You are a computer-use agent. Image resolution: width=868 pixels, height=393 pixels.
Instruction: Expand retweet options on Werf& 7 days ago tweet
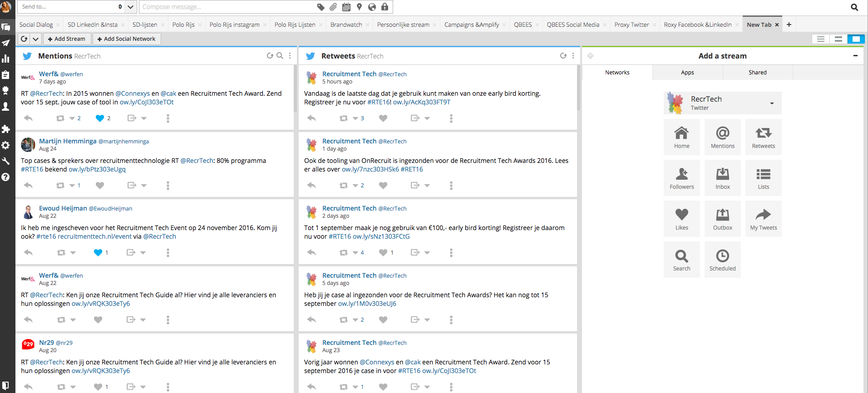point(72,118)
